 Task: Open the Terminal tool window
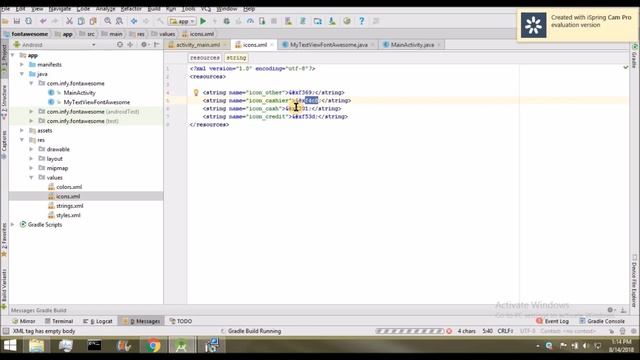tap(59, 321)
